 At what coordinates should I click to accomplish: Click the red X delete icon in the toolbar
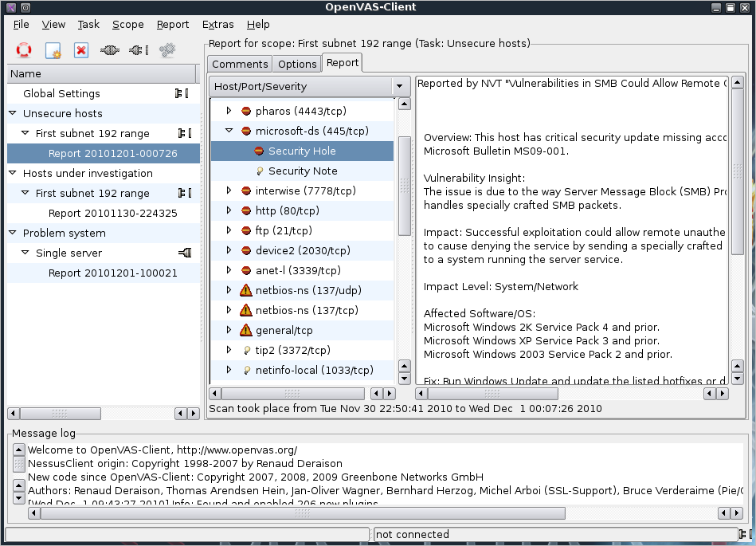pos(80,49)
